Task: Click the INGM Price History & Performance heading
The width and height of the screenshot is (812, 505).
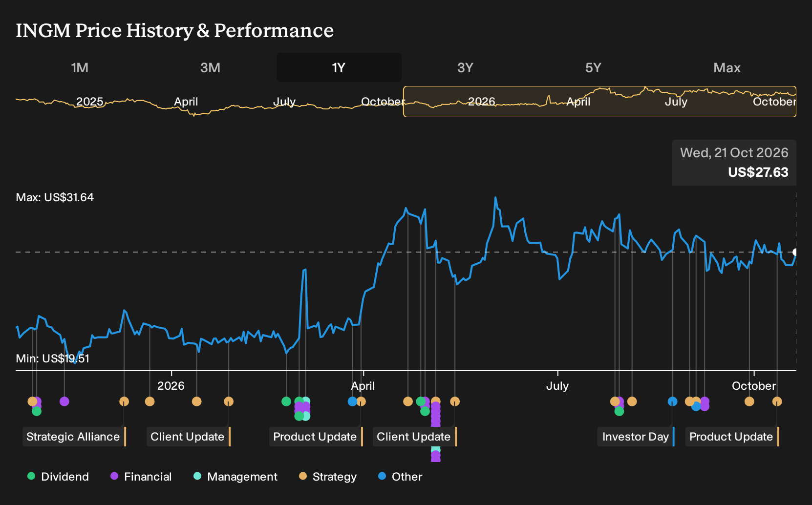Action: point(174,31)
